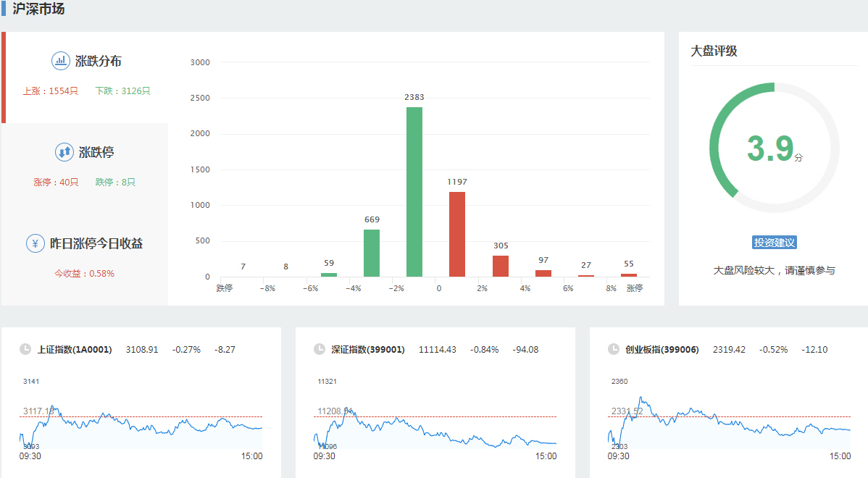The width and height of the screenshot is (868, 478).
Task: Open the 昨日涨停今日收益 tab
Action: point(96,244)
